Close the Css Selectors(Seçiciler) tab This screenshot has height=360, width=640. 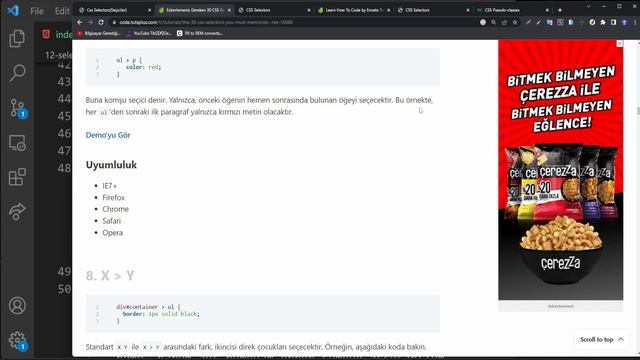[x=149, y=10]
